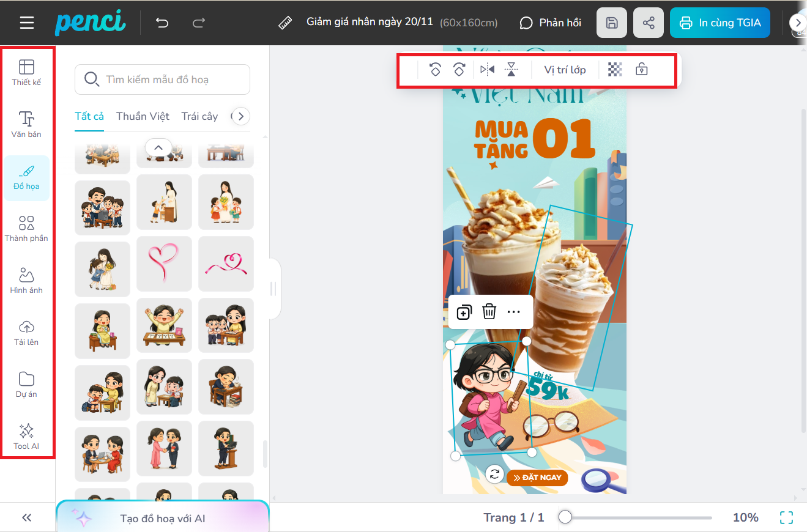Toggle fullscreen canvas view
The image size is (807, 532).
(x=786, y=517)
